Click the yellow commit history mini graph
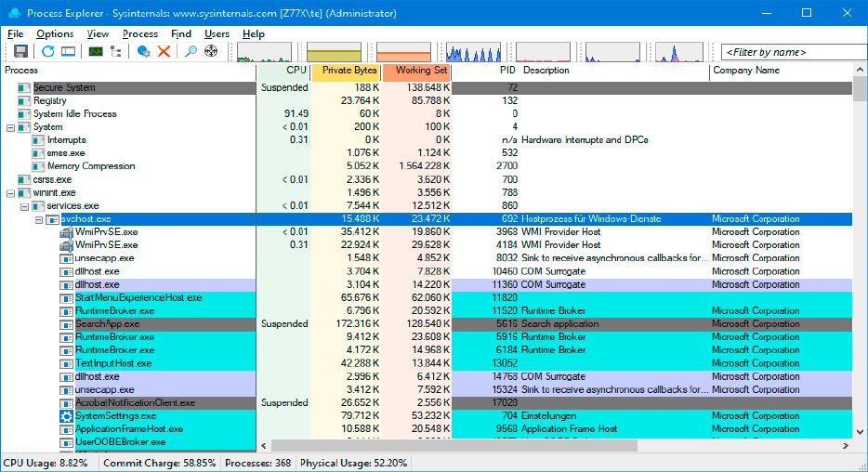 coord(334,52)
